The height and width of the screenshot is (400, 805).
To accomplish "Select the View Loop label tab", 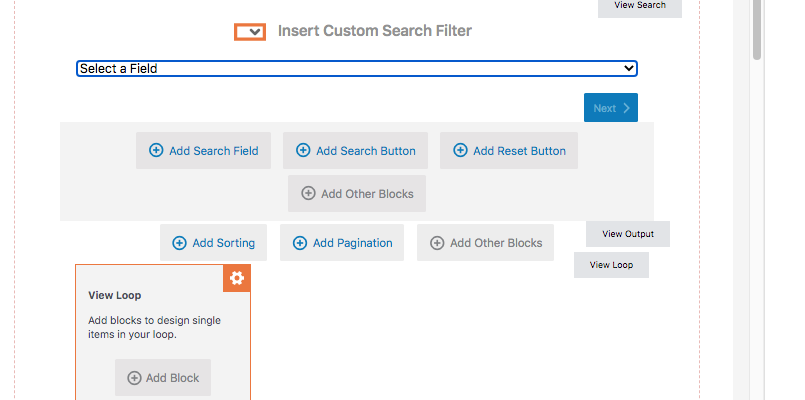I will (611, 265).
